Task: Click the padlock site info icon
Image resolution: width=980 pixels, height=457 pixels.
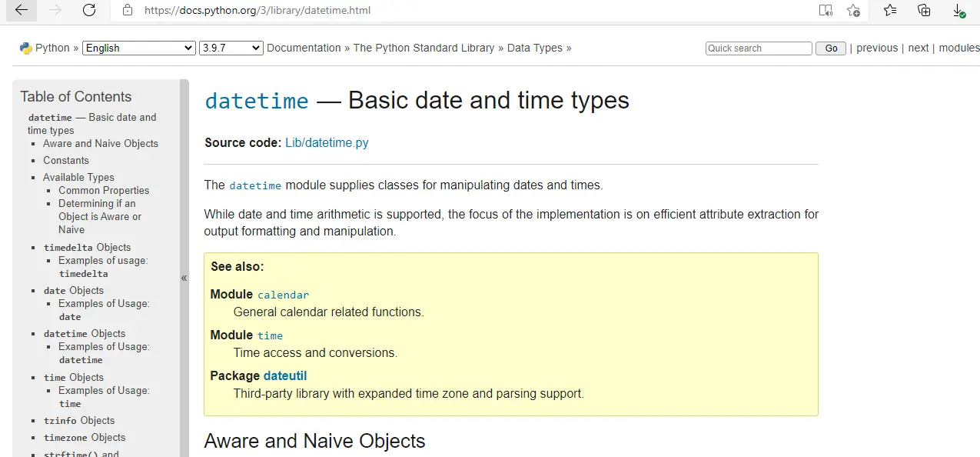Action: pyautogui.click(x=128, y=11)
